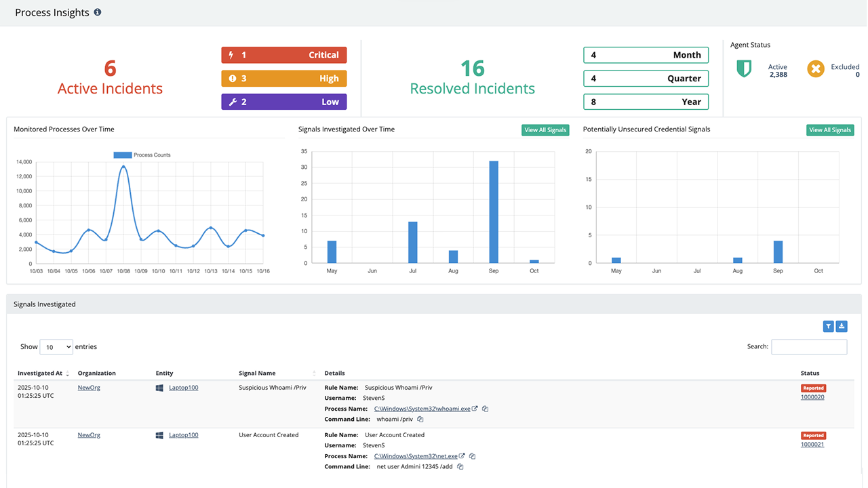868x488 pixels.
Task: Filter by Critical incidents badge
Action: [x=284, y=55]
